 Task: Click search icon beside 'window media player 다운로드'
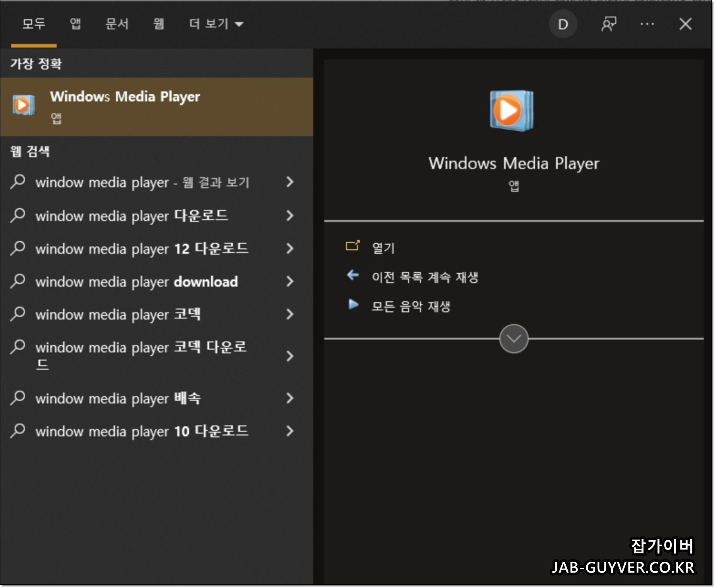click(x=18, y=215)
